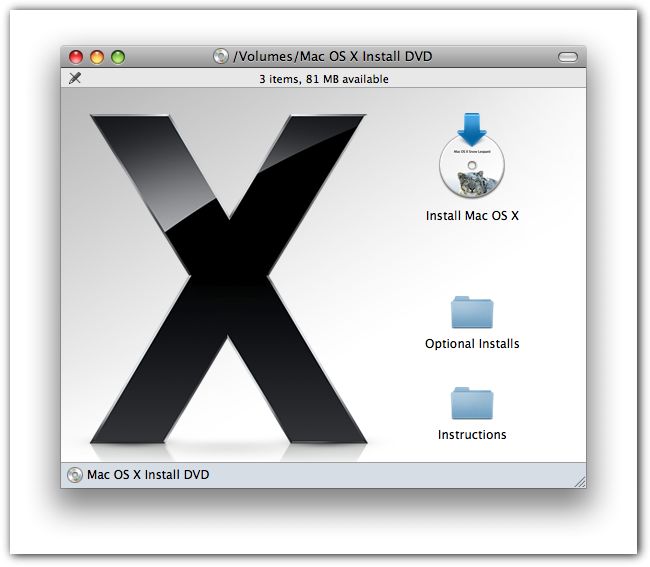Image resolution: width=650 pixels, height=567 pixels.
Task: Click the read-only crossed-out pencil icon
Action: coord(75,78)
